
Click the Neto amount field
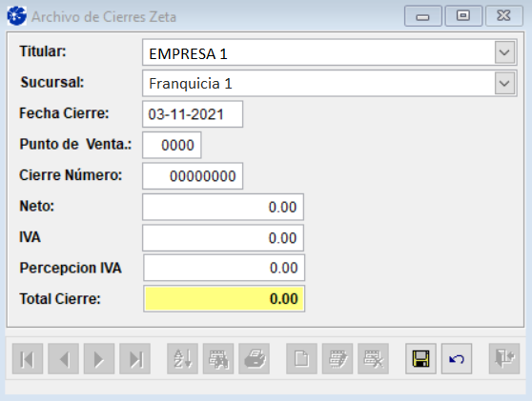point(223,207)
